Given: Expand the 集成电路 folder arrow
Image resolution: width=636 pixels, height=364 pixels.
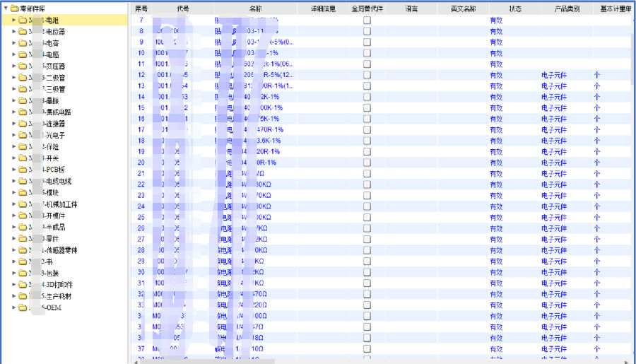Looking at the screenshot, I should coord(14,112).
